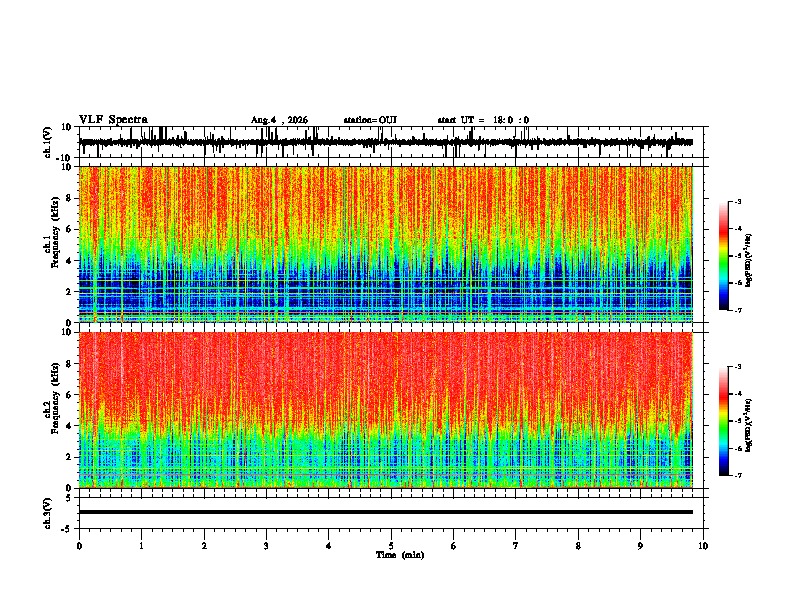This screenshot has height=612, width=792.
Task: Click the "-5" tick of ch.3(V) axis
Action: click(x=67, y=529)
